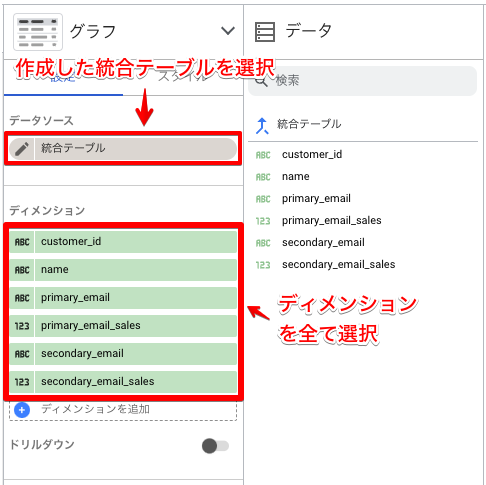Switch to the 設定 tab
Screen dimensions: 486x485
tap(63, 78)
